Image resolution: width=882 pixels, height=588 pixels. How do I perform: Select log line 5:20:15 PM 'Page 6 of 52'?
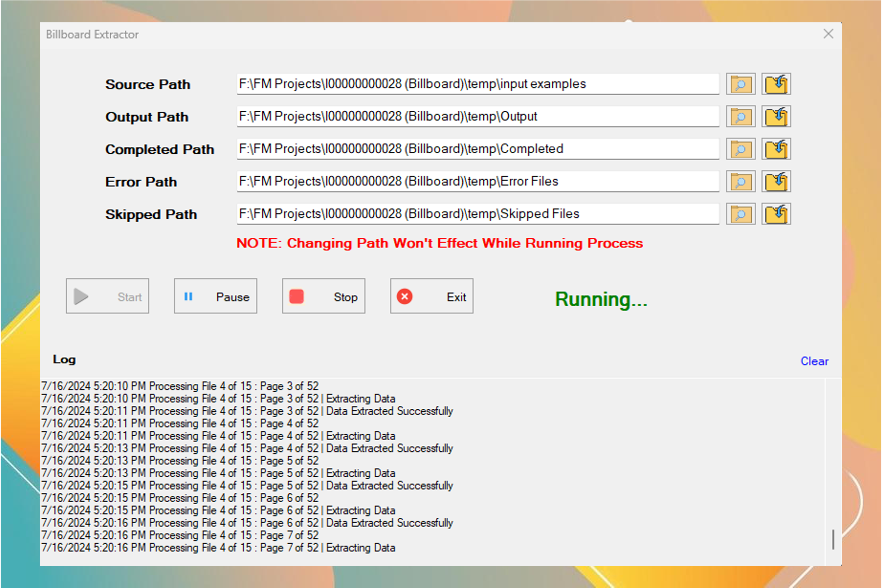[x=180, y=498]
